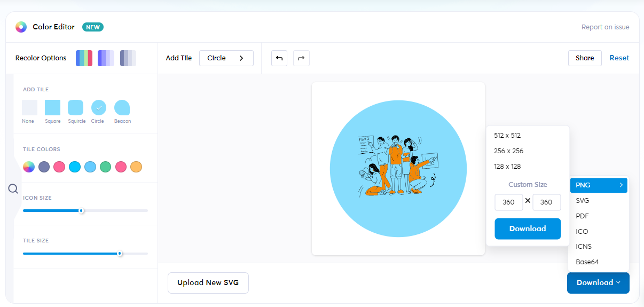The image size is (644, 307).
Task: Open the blue Download dropdown button
Action: (x=598, y=282)
